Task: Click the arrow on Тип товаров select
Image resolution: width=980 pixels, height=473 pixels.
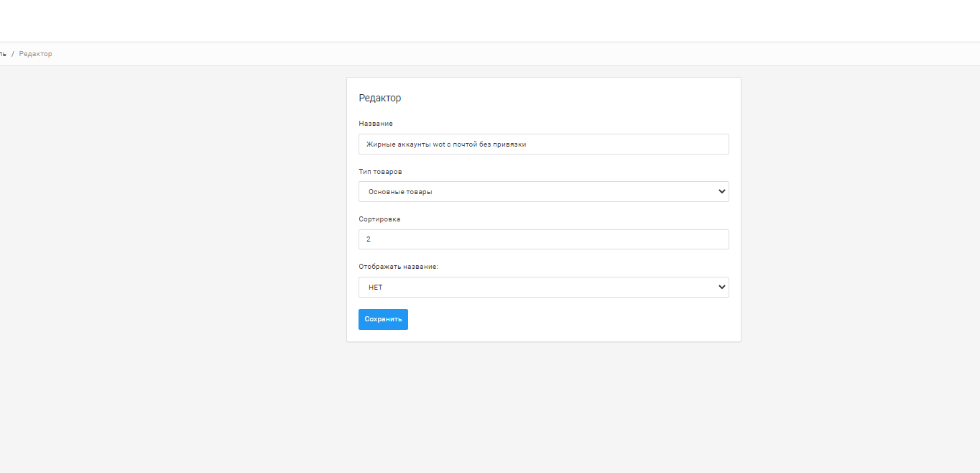Action: (721, 192)
